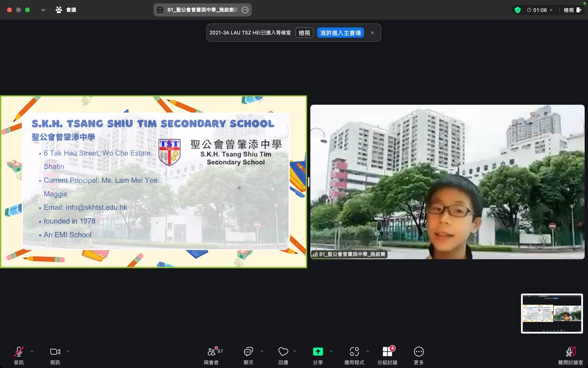Screen dimensions: 588x368
Task: Open the participants panel icon
Action: (212, 351)
